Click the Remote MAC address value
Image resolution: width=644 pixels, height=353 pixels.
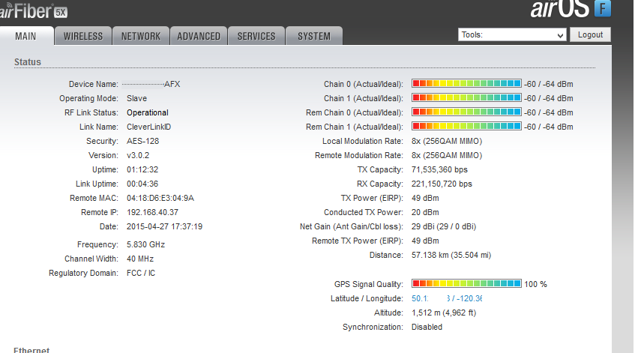[160, 198]
